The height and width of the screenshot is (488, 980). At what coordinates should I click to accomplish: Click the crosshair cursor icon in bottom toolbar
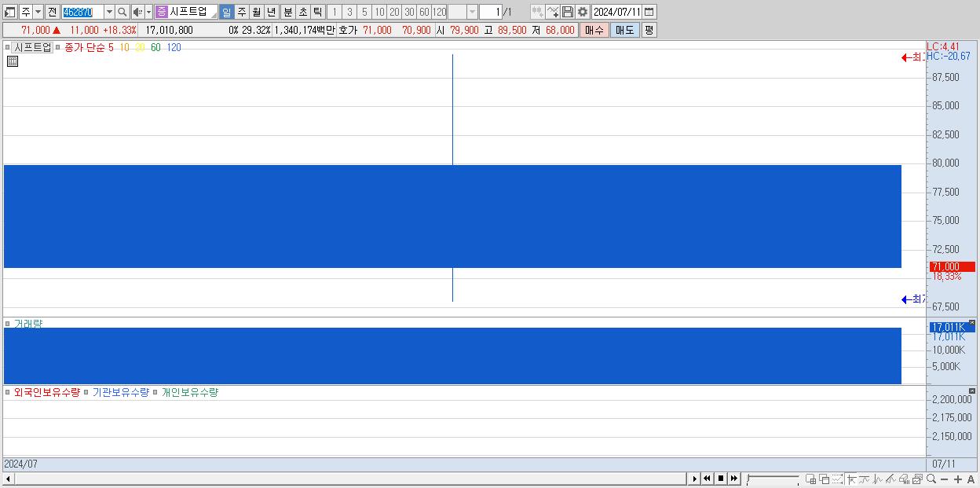click(851, 479)
